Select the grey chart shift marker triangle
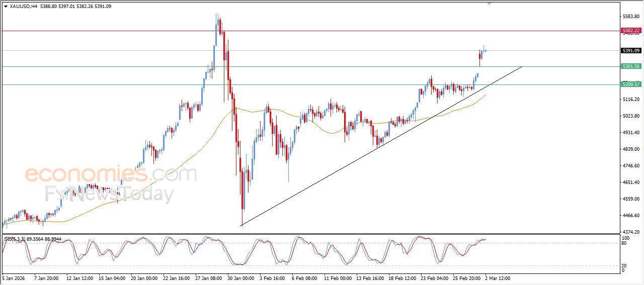 click(489, 4)
